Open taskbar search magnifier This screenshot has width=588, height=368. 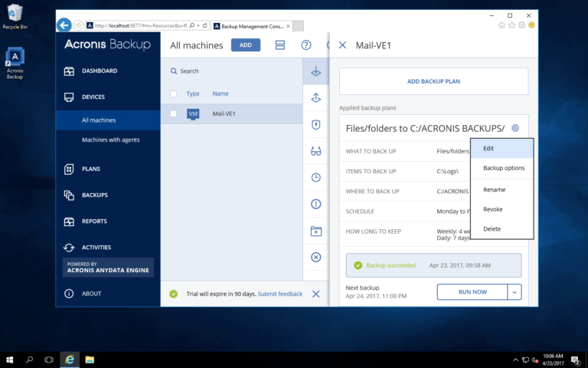(x=29, y=360)
